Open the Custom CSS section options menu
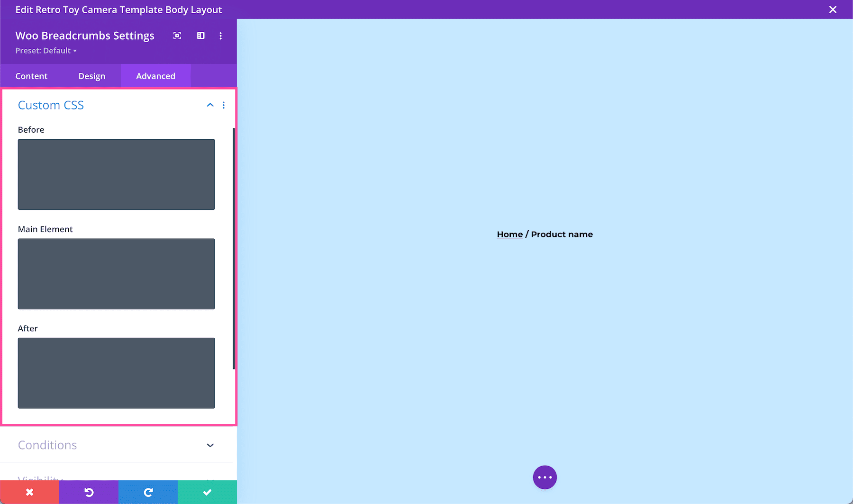Image resolution: width=853 pixels, height=504 pixels. pos(224,105)
